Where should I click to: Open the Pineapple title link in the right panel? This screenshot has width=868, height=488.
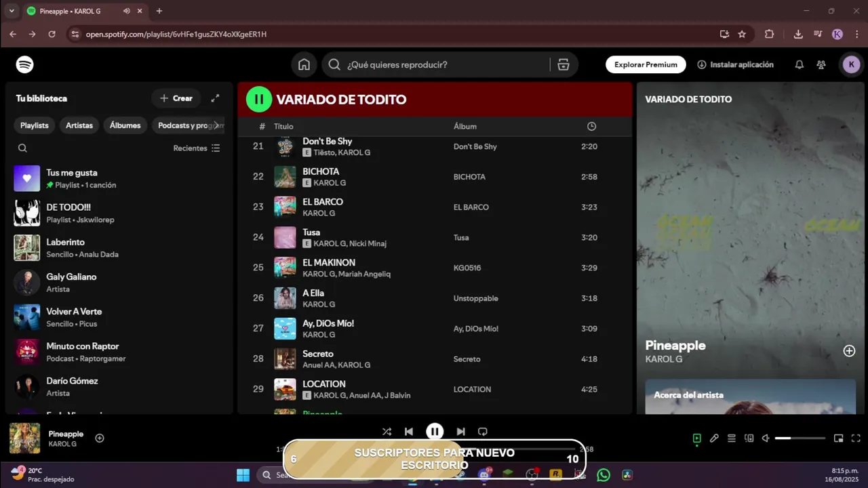pyautogui.click(x=675, y=345)
